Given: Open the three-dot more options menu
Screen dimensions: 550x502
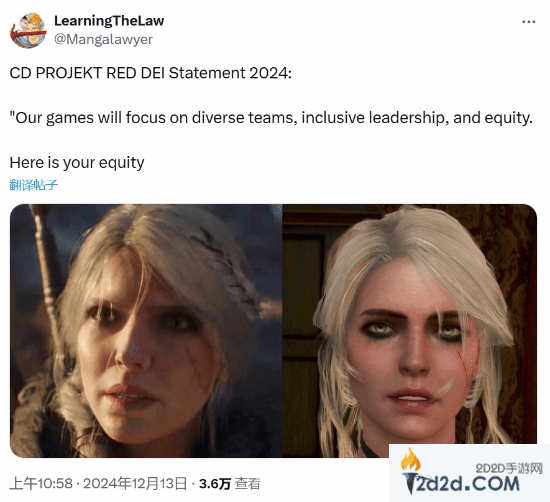Looking at the screenshot, I should tap(529, 22).
